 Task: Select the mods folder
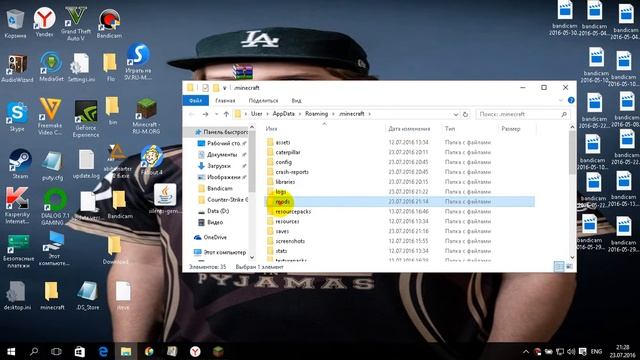282,202
